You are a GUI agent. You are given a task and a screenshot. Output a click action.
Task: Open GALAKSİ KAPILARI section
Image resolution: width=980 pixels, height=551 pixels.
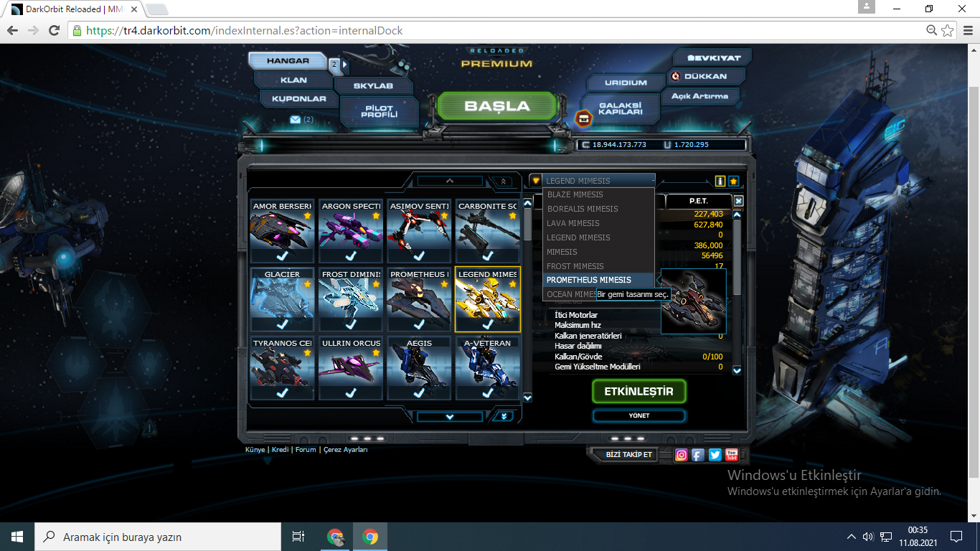(620, 108)
